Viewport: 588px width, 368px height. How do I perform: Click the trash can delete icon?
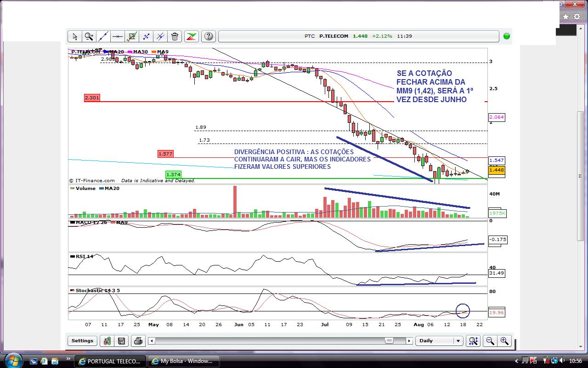click(x=175, y=36)
